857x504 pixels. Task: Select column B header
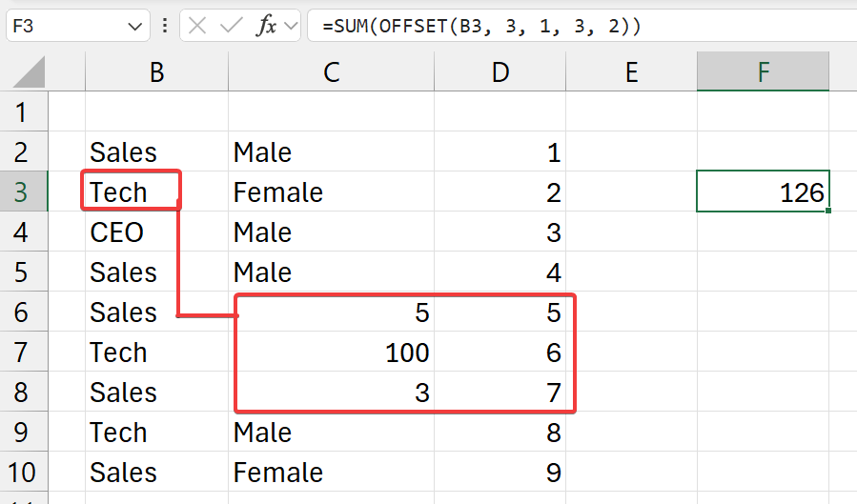coord(156,72)
